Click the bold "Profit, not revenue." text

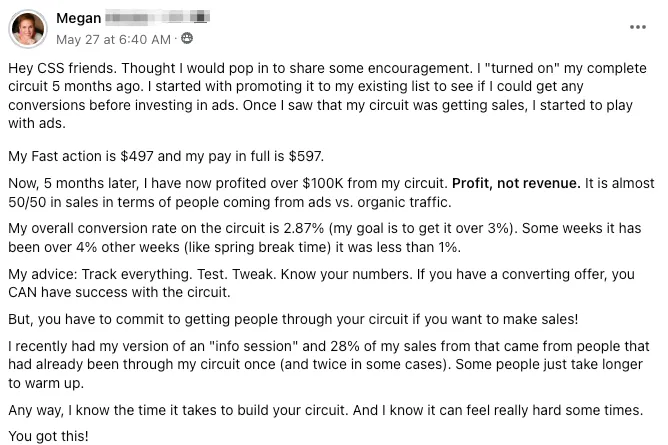516,183
